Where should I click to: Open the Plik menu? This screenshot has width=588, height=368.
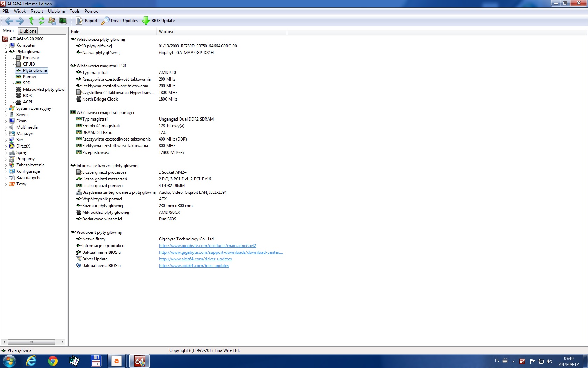pyautogui.click(x=6, y=11)
